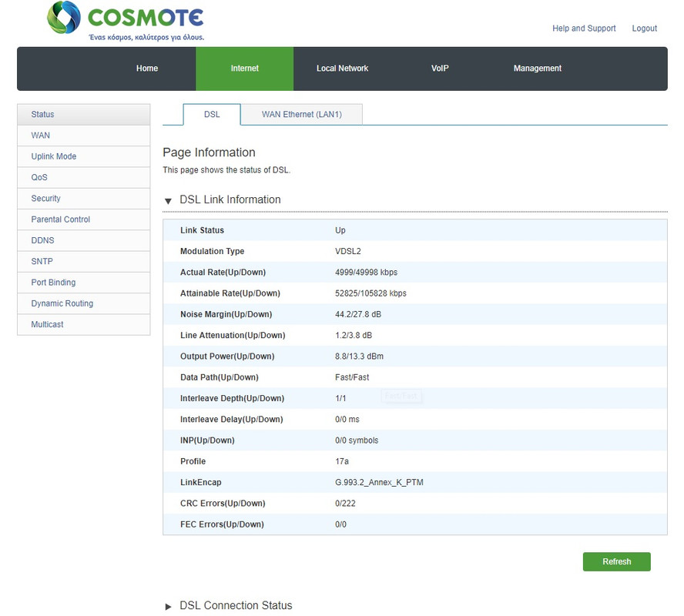This screenshot has height=616, width=684.
Task: Open SNTP sidebar item
Action: pos(84,262)
